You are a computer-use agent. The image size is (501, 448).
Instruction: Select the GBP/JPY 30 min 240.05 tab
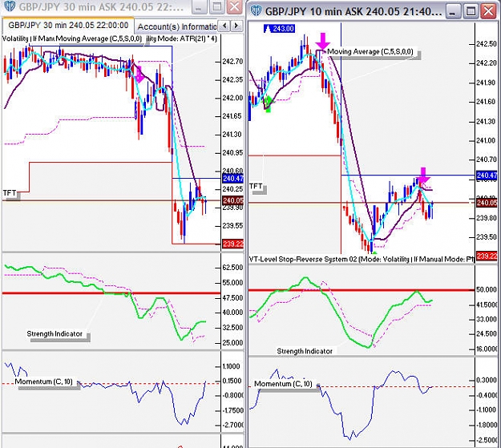(68, 26)
